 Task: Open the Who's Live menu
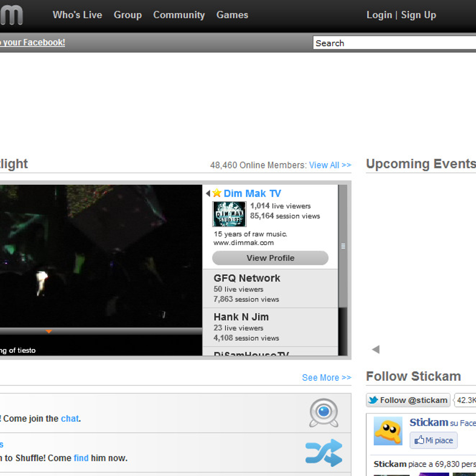pos(77,15)
